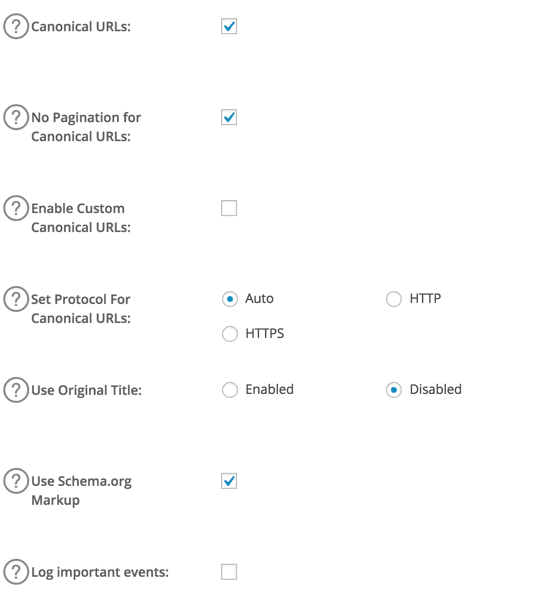
Task: Open help for Canonical URLs setting
Action: click(16, 26)
